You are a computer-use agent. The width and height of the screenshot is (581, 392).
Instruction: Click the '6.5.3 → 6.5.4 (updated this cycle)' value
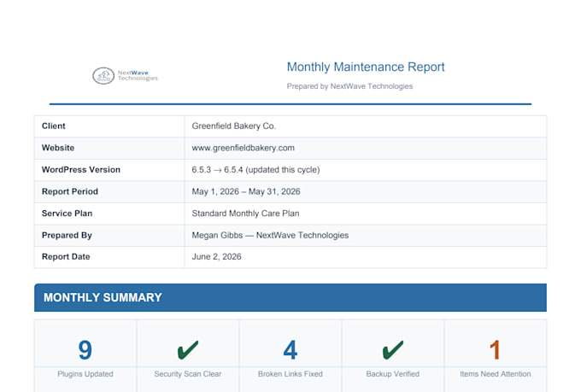(255, 170)
